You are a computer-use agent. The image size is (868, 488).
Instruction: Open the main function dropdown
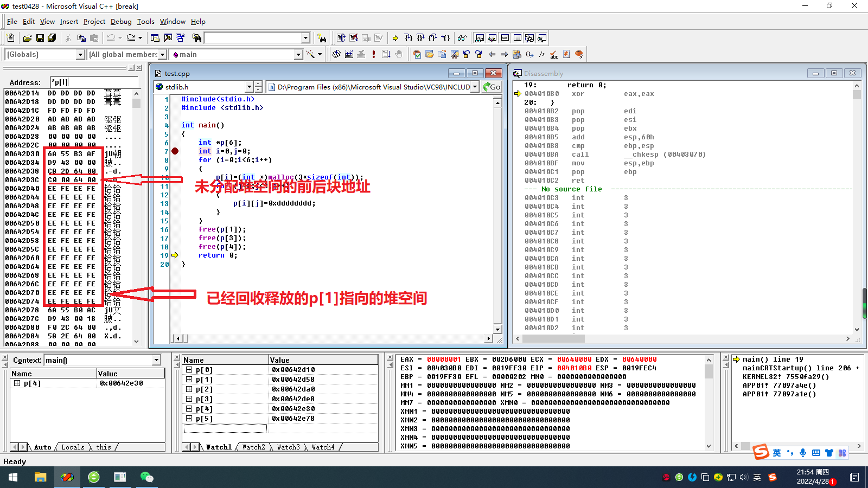(298, 54)
